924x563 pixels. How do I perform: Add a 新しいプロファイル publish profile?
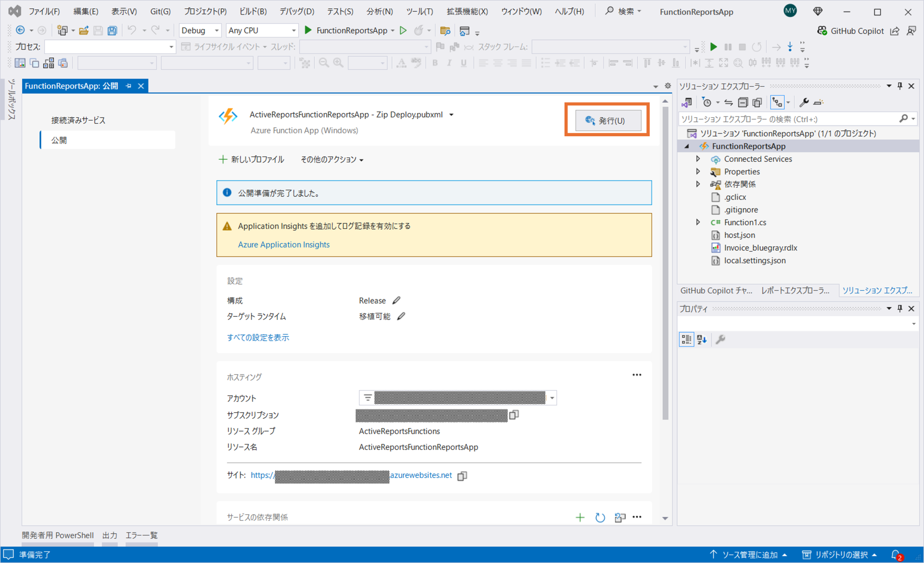click(x=251, y=159)
